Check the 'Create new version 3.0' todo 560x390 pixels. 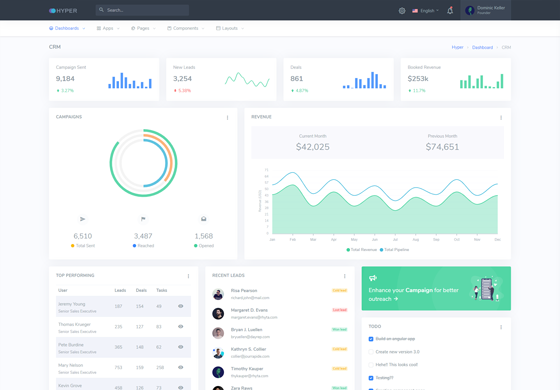click(371, 352)
